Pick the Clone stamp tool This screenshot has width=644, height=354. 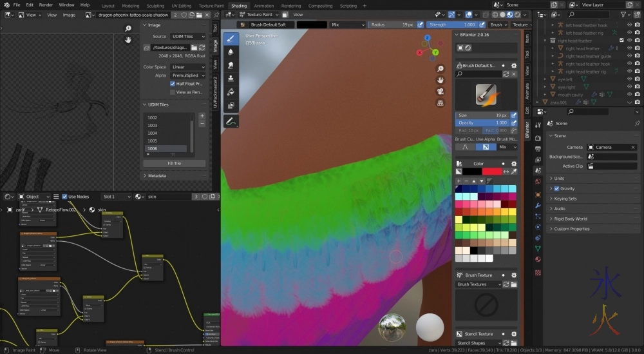(x=231, y=79)
